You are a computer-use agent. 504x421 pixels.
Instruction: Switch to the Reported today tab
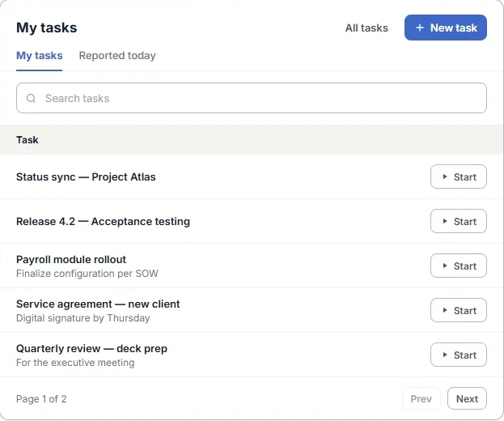click(117, 56)
